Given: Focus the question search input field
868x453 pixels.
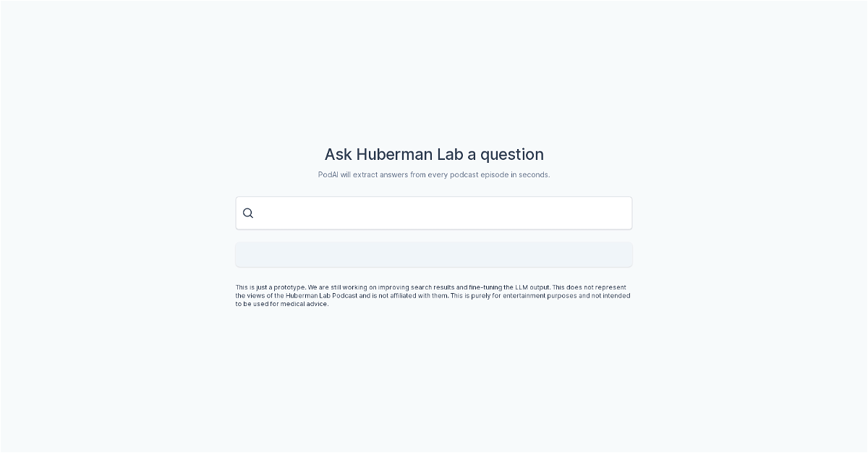Looking at the screenshot, I should [x=441, y=213].
